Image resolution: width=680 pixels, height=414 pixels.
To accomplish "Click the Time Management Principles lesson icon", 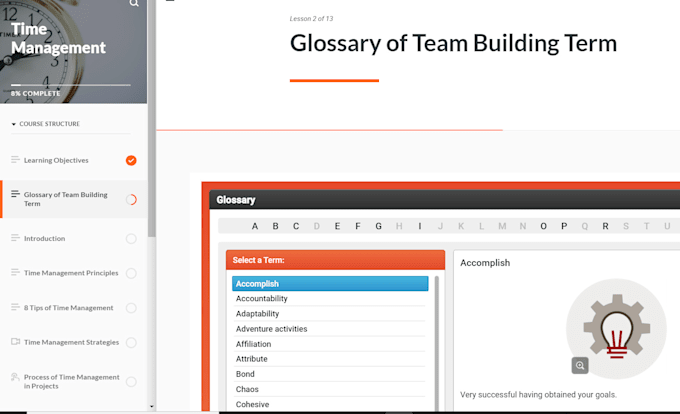I will point(15,272).
